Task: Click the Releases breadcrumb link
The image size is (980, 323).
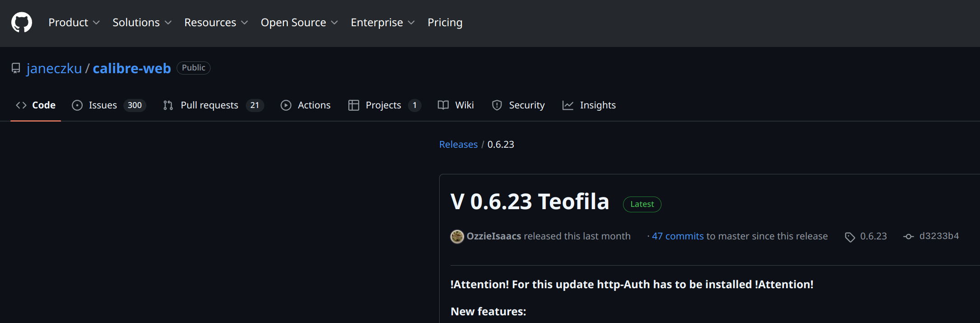Action: tap(458, 145)
